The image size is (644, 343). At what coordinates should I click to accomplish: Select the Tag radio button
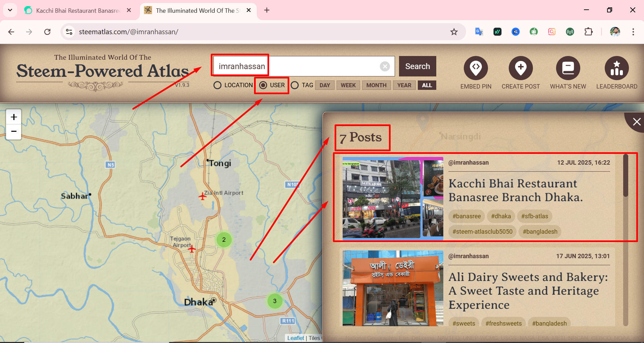[295, 85]
